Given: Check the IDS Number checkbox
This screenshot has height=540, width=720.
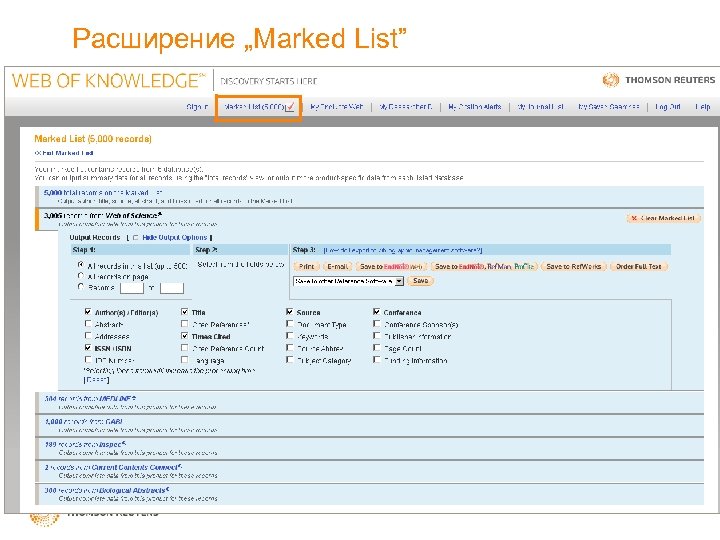Looking at the screenshot, I should (88, 360).
